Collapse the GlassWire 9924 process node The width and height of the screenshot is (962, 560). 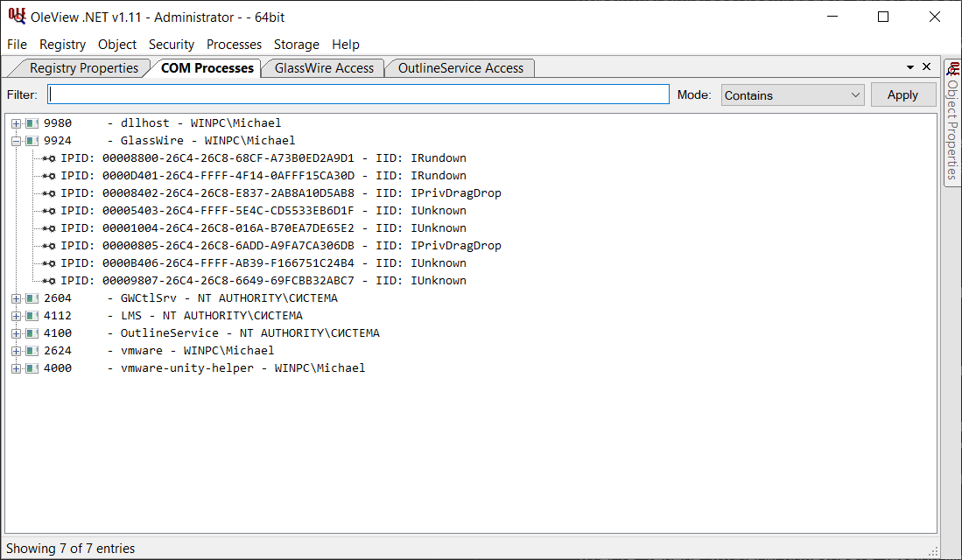(16, 141)
